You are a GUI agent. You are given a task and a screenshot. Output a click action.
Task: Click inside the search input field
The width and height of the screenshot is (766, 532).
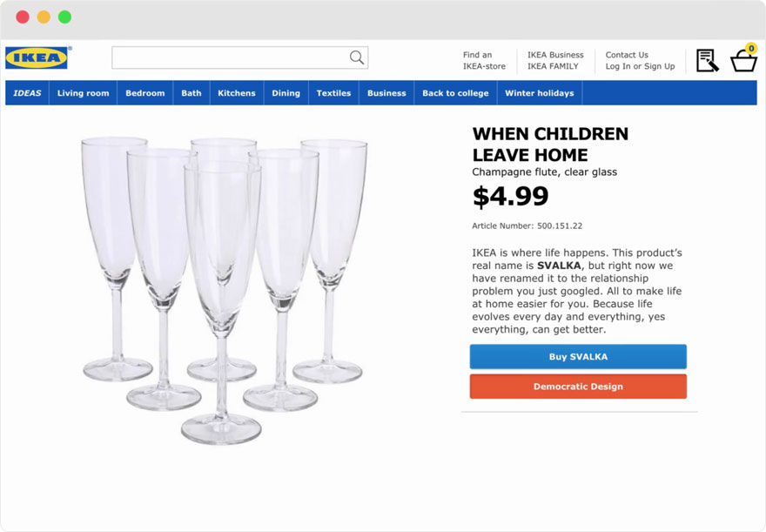pyautogui.click(x=231, y=57)
